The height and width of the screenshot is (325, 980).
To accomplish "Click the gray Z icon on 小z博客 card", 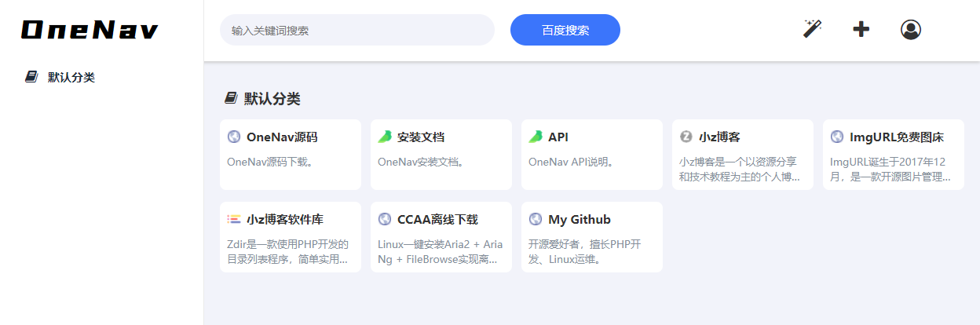I will (686, 137).
